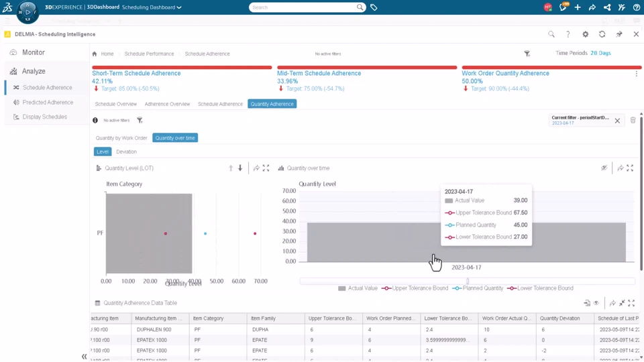Image resolution: width=644 pixels, height=362 pixels.
Task: Select the Quantity Adherence tab
Action: [x=272, y=104]
